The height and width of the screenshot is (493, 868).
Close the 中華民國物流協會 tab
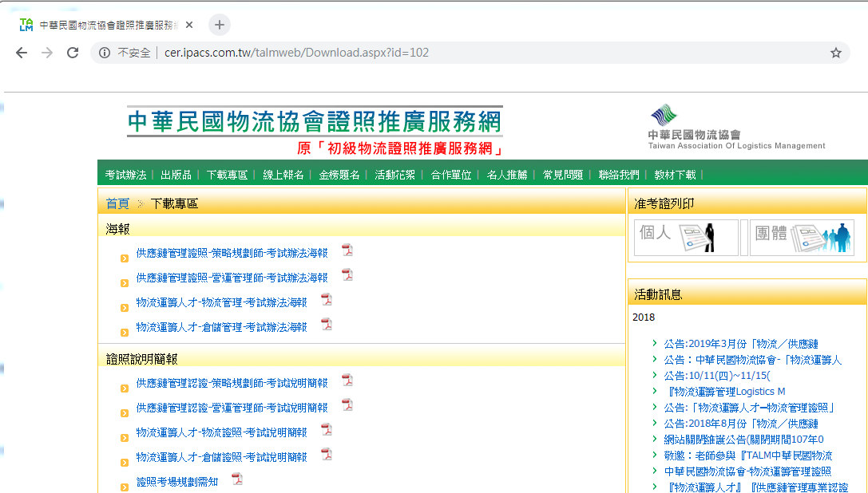coord(189,25)
